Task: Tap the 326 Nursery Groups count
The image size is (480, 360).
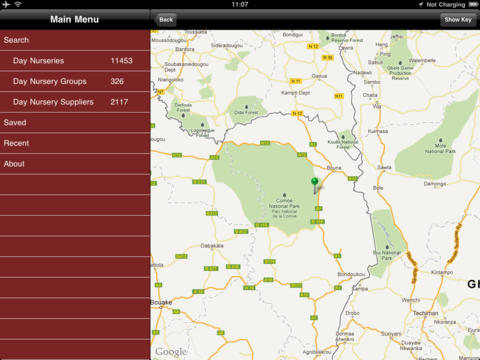Action: tap(117, 81)
